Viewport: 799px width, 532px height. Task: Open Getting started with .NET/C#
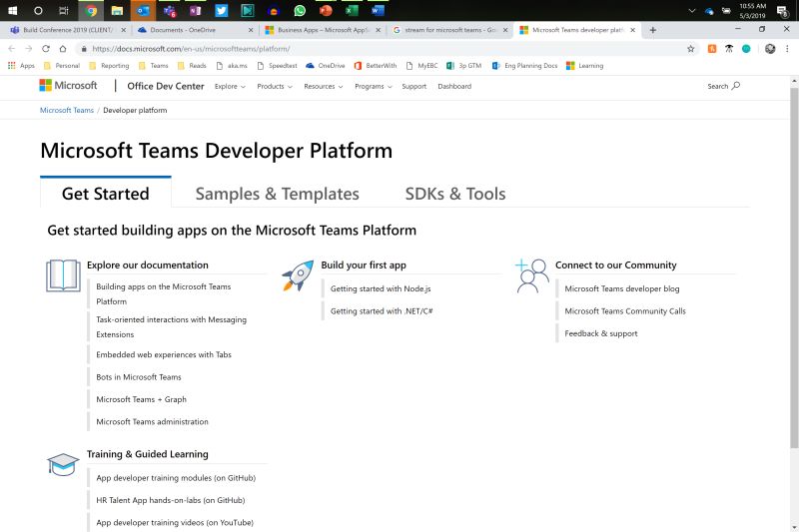(382, 311)
